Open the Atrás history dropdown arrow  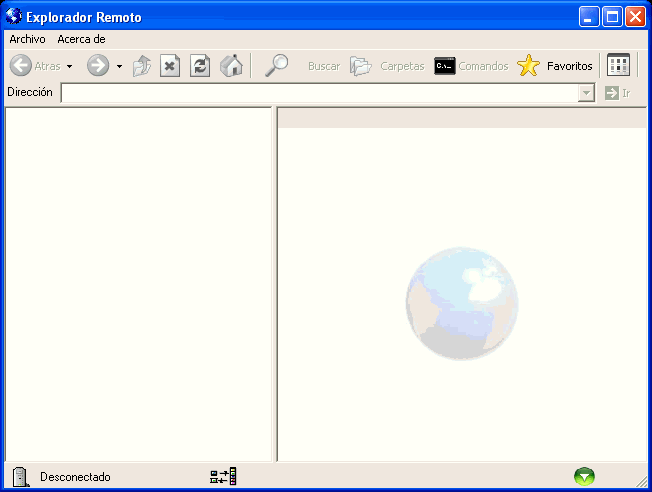(x=69, y=67)
